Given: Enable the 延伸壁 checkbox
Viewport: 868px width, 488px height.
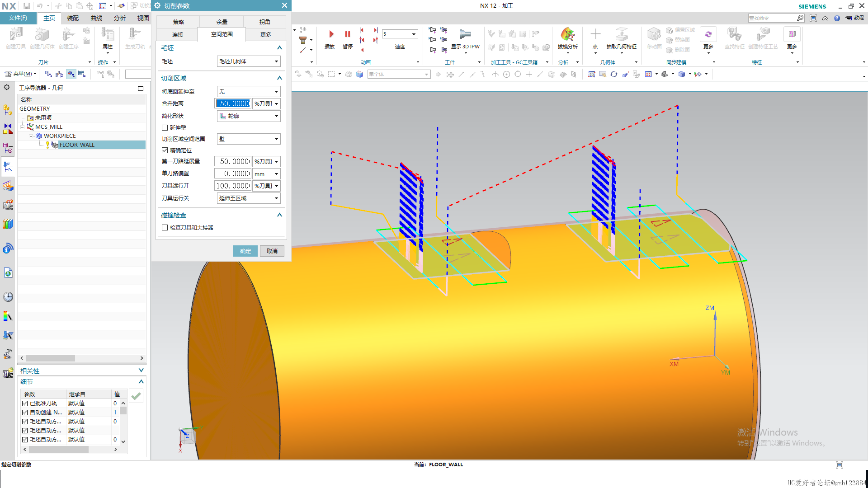Looking at the screenshot, I should 165,128.
